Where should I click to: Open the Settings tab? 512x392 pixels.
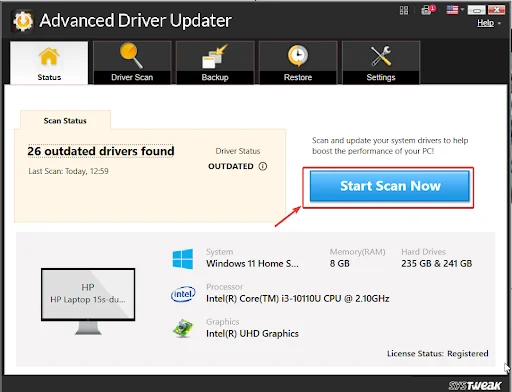[x=381, y=63]
